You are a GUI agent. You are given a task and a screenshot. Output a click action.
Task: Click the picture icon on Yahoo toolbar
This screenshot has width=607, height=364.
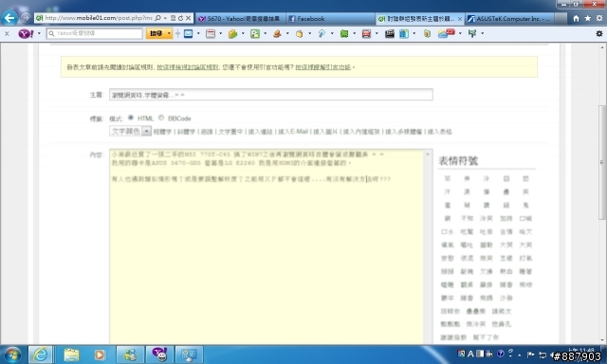(x=255, y=34)
